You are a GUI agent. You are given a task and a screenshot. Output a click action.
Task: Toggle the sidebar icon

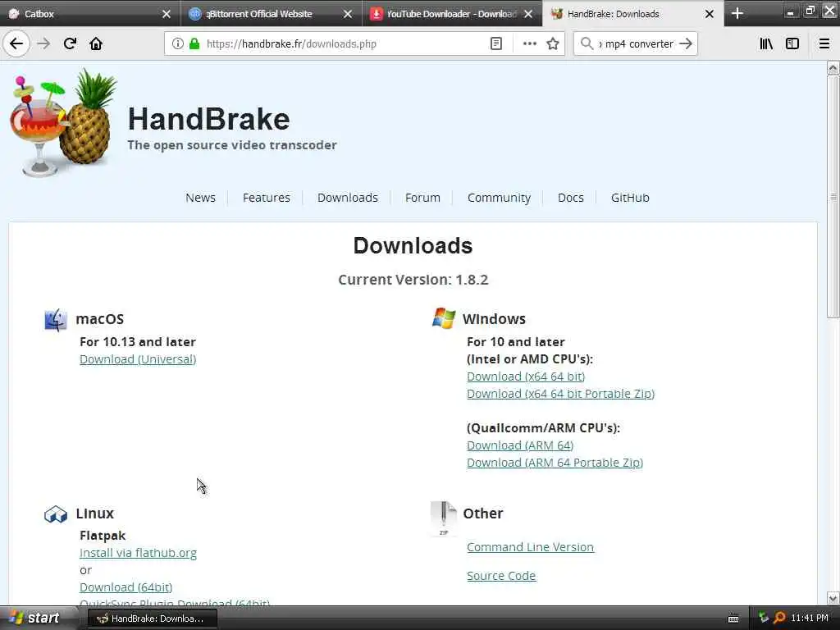pos(792,43)
